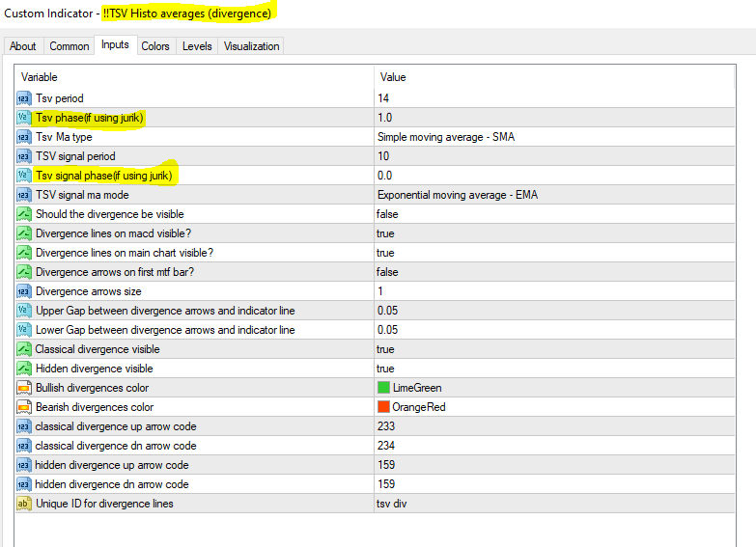Click the integer icon beside Tsv period
The image size is (756, 547).
click(24, 98)
